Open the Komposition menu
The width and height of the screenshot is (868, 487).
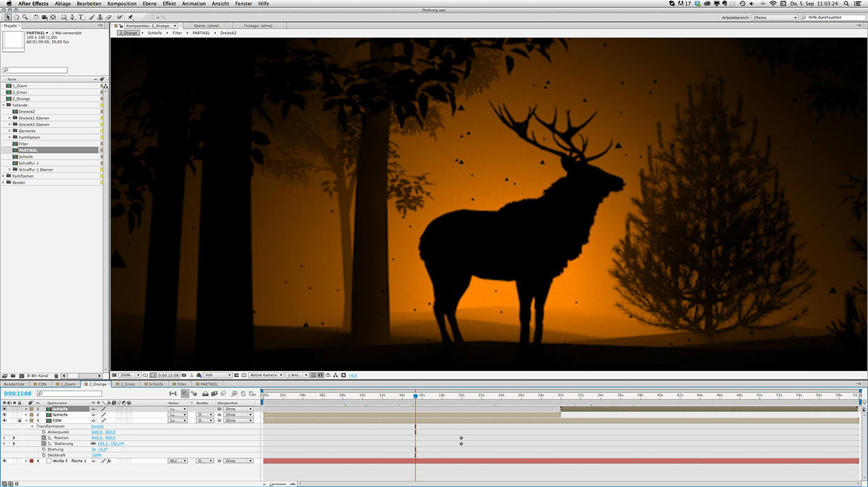coord(122,4)
